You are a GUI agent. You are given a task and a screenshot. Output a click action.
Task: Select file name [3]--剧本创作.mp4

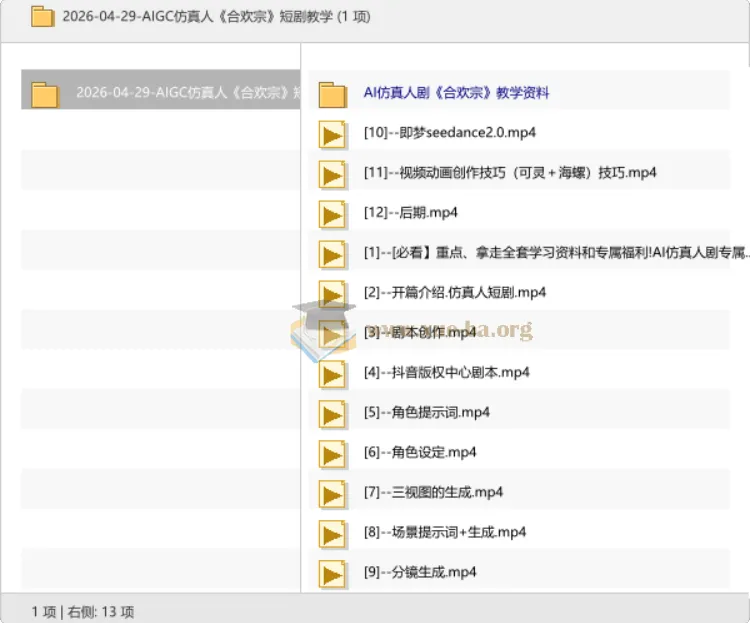tap(420, 332)
